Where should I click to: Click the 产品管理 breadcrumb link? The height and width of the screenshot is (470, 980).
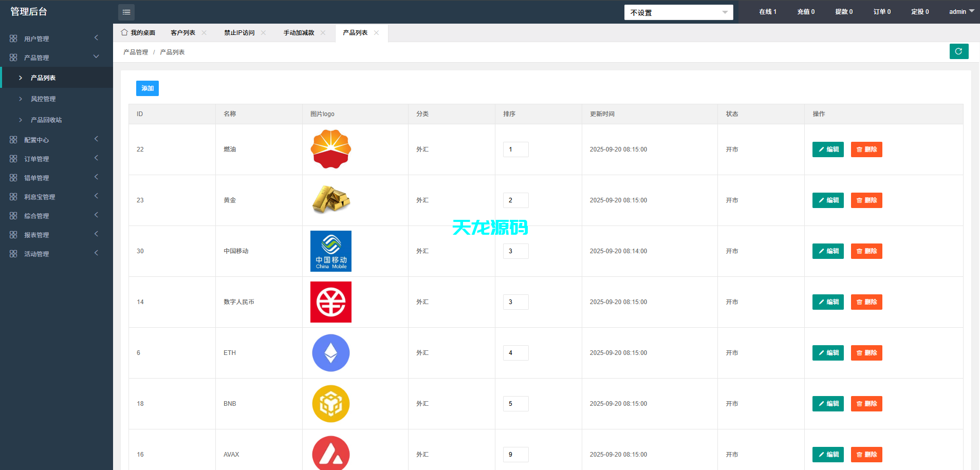pos(135,51)
